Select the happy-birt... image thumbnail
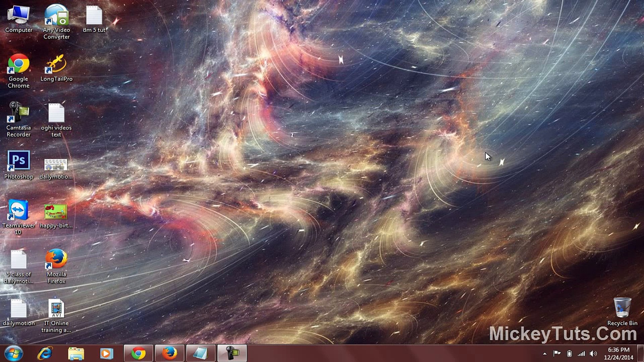 pos(56,212)
